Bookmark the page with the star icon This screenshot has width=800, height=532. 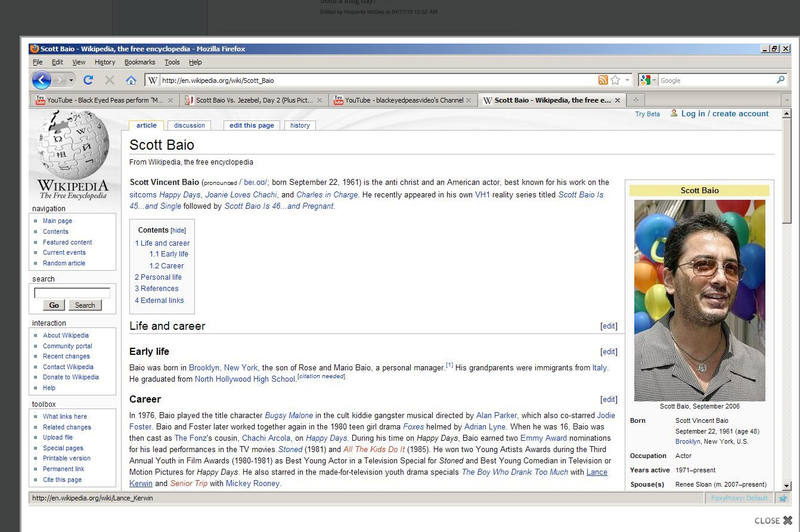click(615, 80)
